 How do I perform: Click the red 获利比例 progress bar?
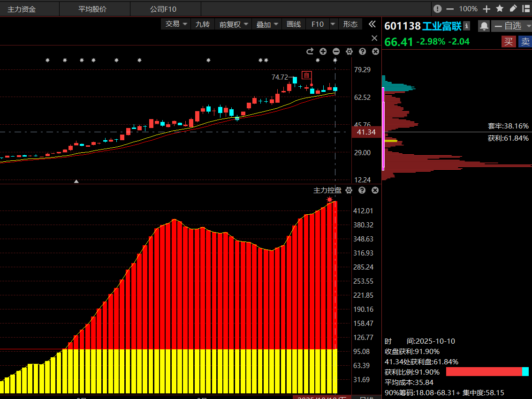click(484, 372)
